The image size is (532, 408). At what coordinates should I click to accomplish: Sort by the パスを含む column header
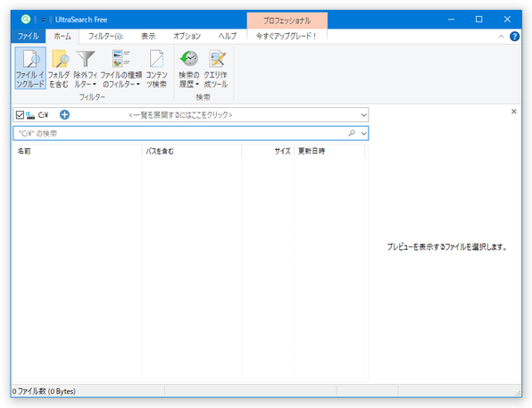pyautogui.click(x=192, y=151)
